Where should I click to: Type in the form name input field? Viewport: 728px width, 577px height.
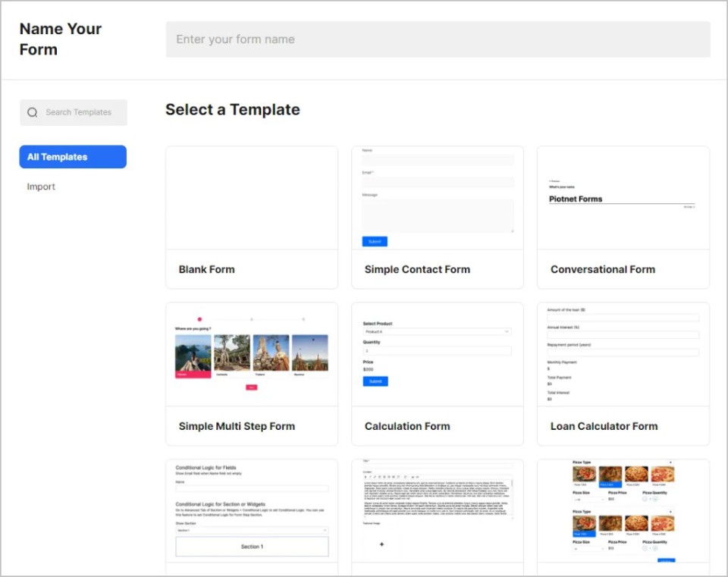pos(438,39)
